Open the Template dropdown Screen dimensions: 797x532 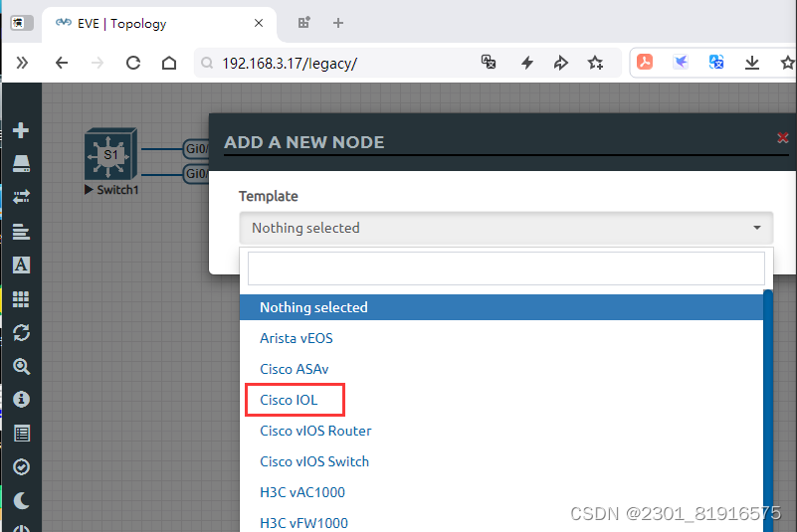tap(505, 228)
